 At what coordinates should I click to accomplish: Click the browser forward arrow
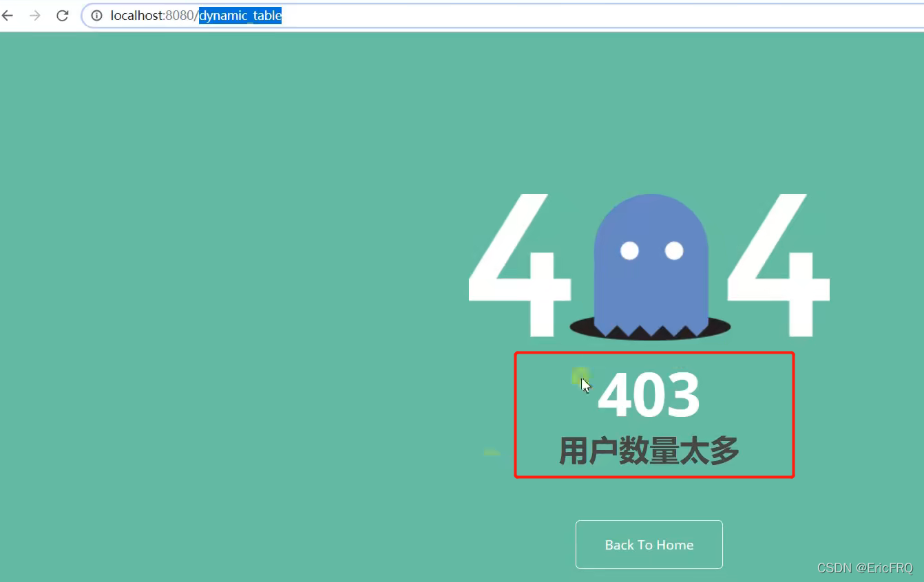coord(35,15)
